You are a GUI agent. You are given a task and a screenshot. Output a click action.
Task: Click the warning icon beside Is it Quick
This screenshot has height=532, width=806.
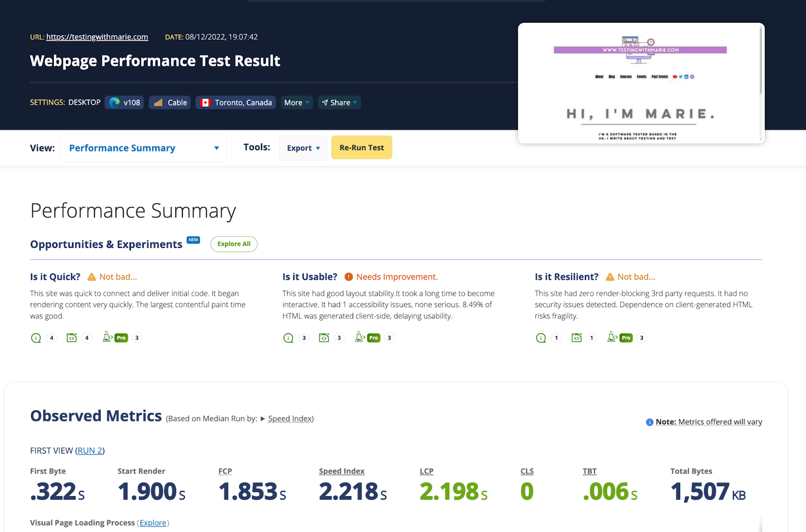pyautogui.click(x=92, y=277)
